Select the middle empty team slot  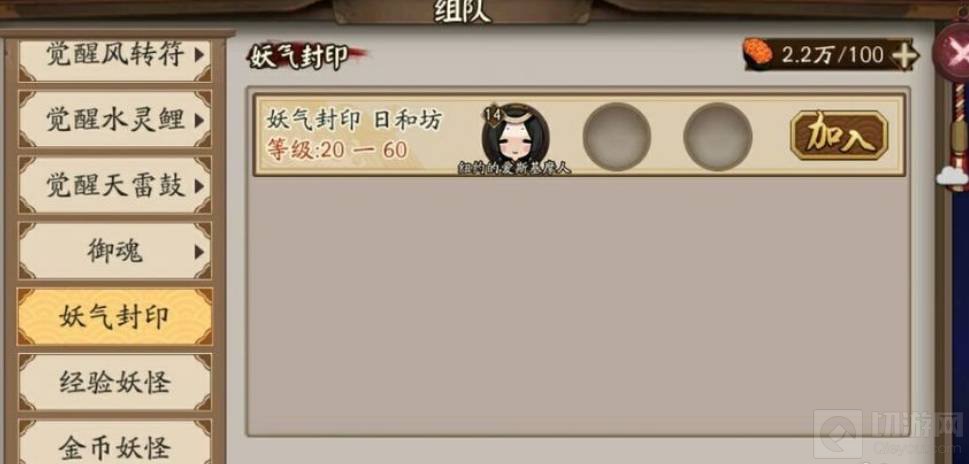click(616, 136)
